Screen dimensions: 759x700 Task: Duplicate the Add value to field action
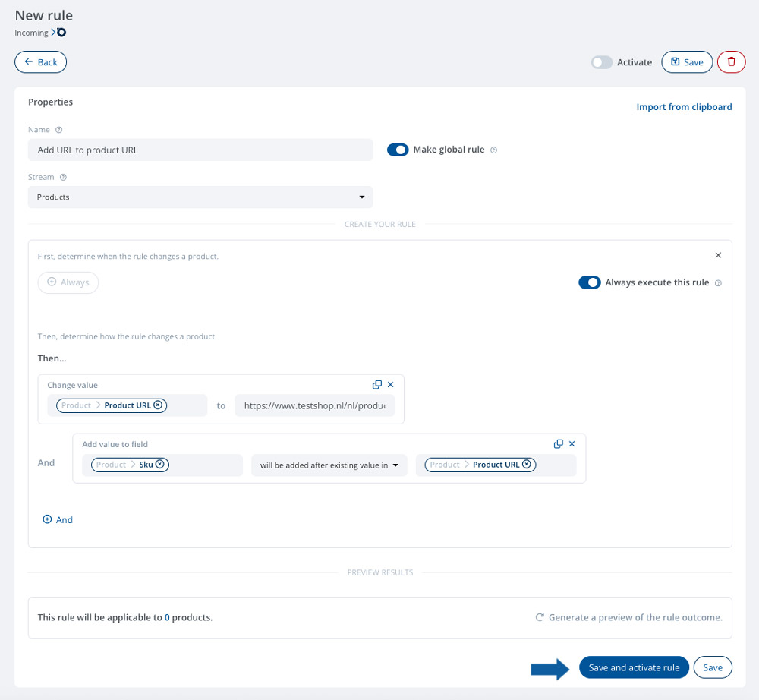click(x=558, y=444)
